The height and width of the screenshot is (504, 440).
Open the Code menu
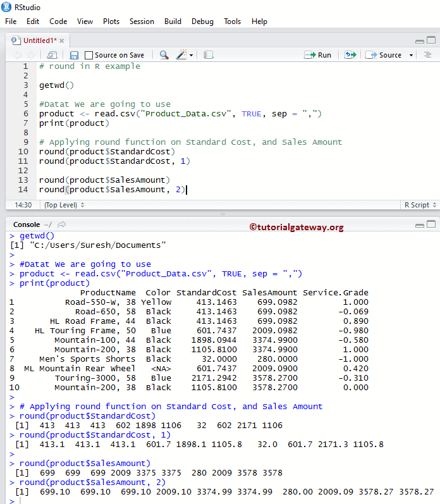point(58,22)
